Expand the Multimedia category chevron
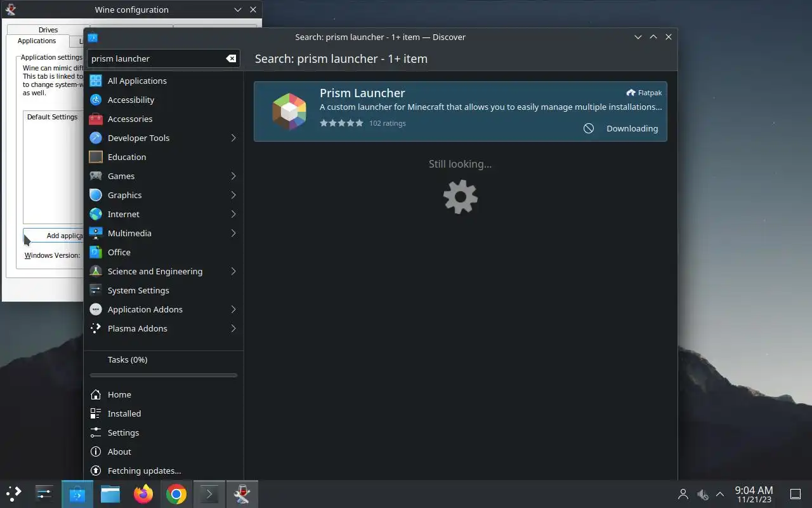Viewport: 812px width, 508px height. pos(233,233)
